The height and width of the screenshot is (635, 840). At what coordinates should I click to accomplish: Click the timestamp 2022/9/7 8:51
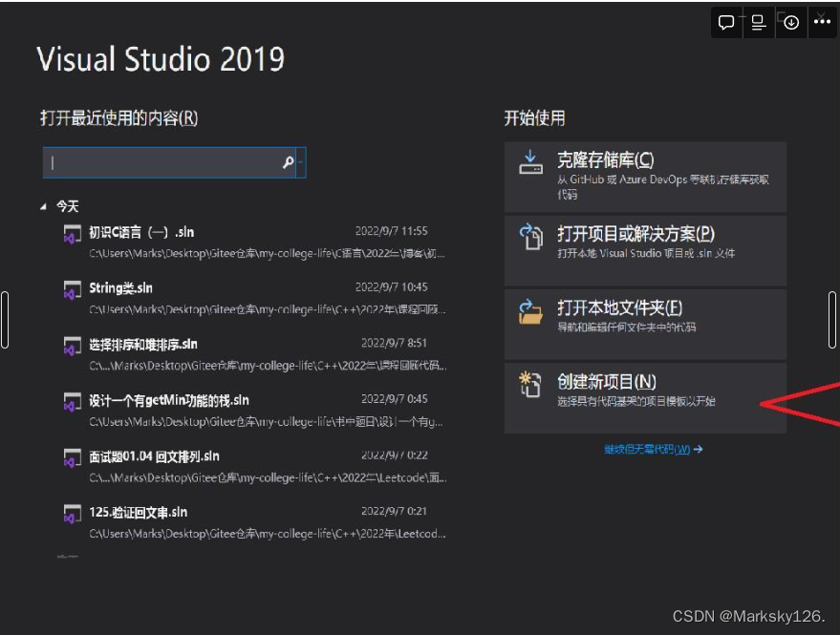(395, 343)
